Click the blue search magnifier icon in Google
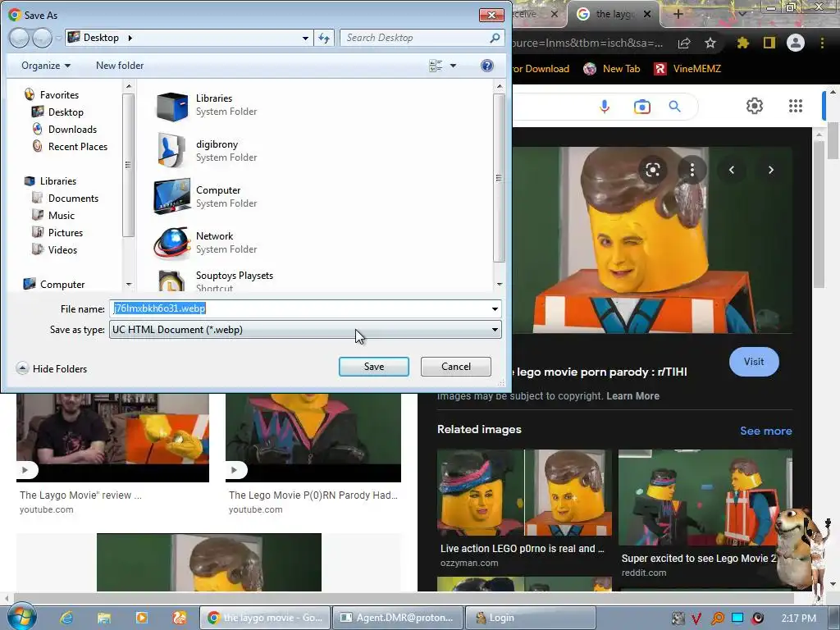This screenshot has width=840, height=630. tap(674, 107)
